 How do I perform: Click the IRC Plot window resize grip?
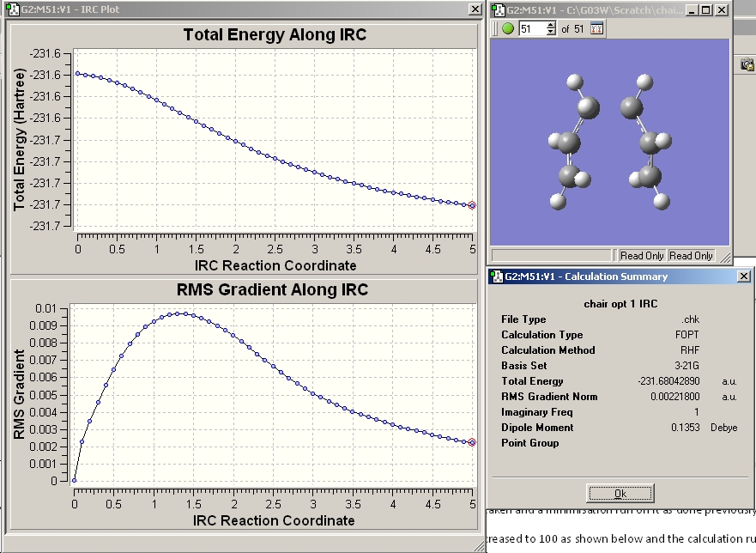coord(479,545)
